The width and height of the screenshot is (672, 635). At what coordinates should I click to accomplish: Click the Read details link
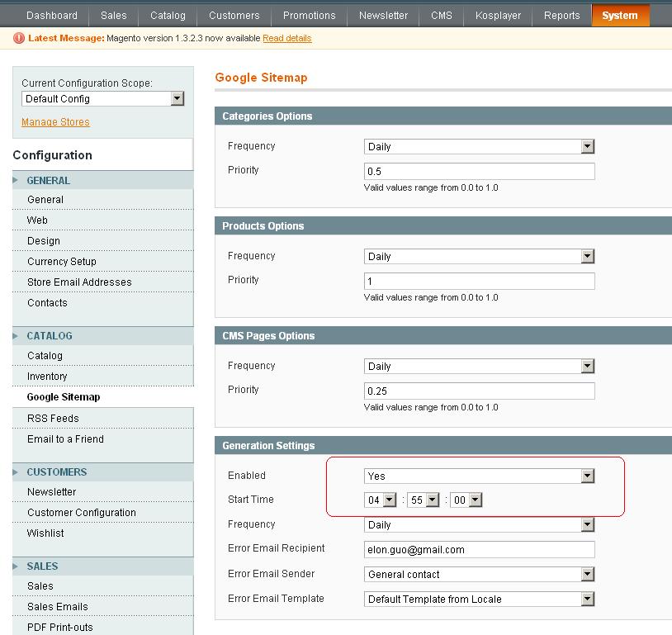coord(286,38)
